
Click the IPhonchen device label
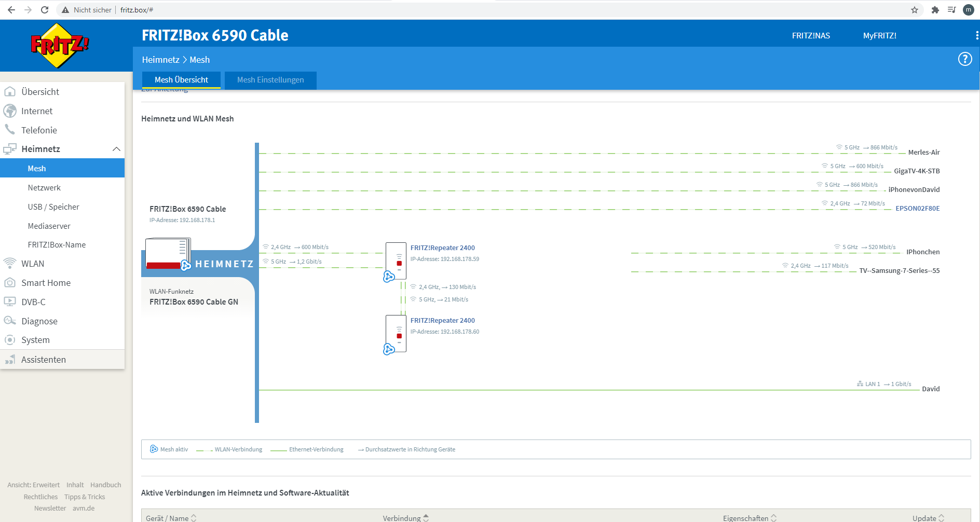click(923, 252)
